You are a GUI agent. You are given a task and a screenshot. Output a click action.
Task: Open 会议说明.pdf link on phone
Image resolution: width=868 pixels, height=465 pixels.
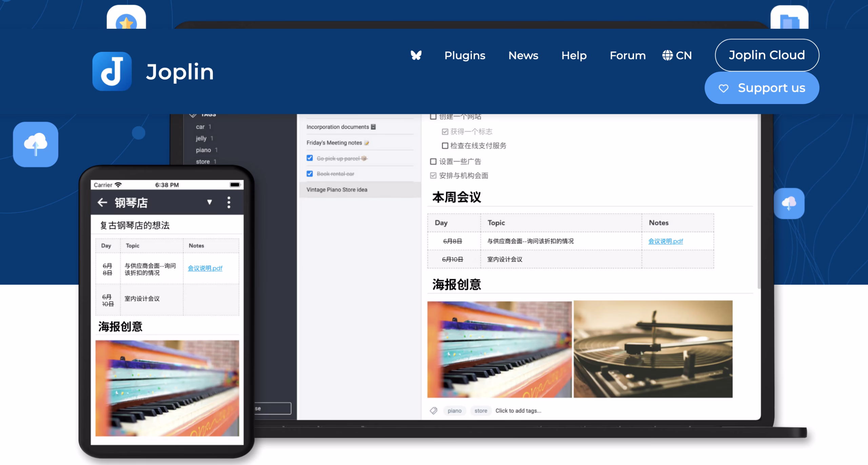click(x=205, y=268)
